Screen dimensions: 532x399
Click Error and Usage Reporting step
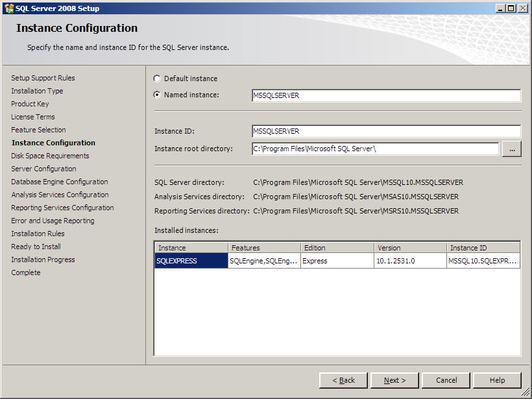(x=53, y=221)
